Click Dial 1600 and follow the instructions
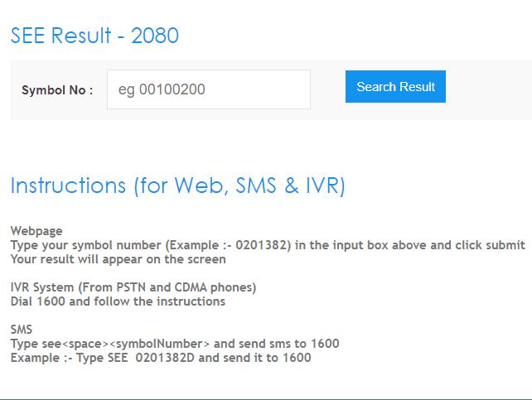Image resolution: width=532 pixels, height=400 pixels. pos(118,301)
